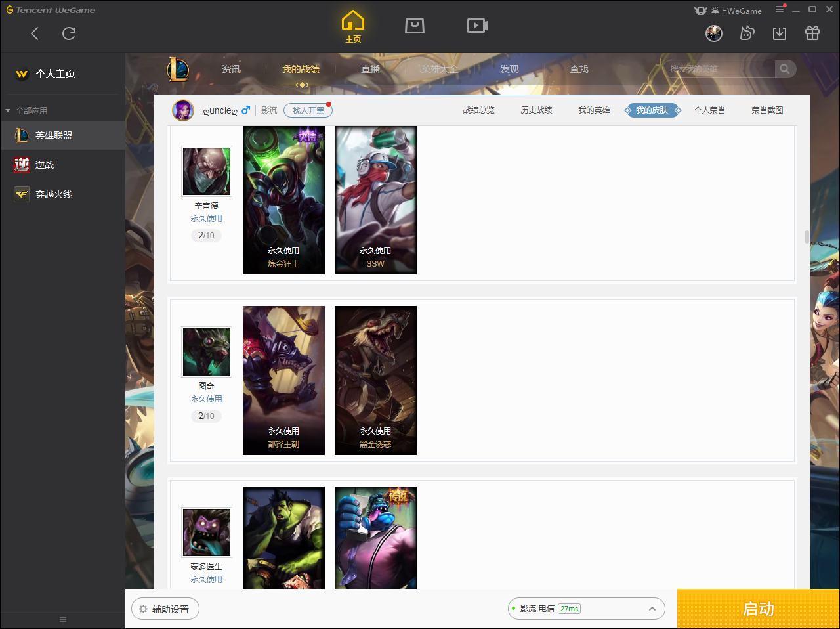Click the Tencent WeGame logo
Viewport: 840px width, 629px height.
coord(51,10)
